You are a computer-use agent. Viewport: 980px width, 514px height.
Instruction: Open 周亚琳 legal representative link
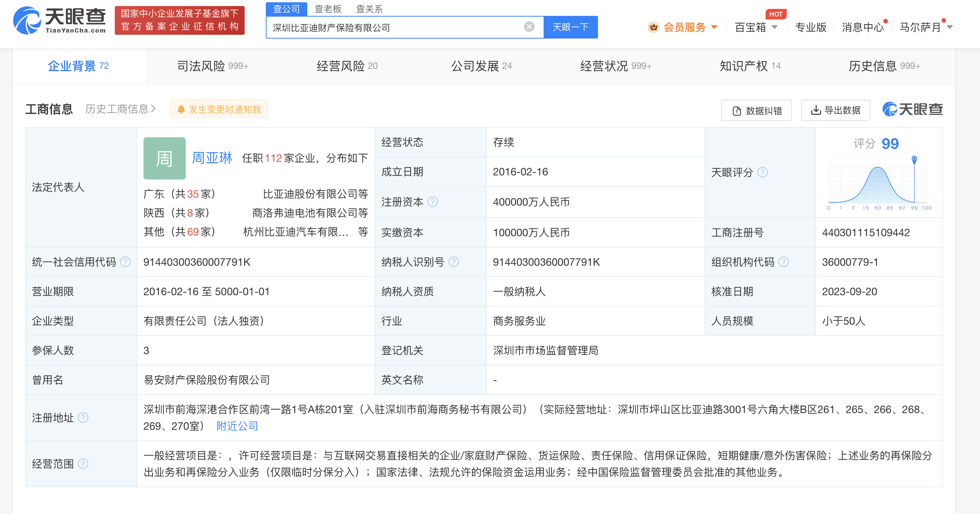tap(212, 158)
